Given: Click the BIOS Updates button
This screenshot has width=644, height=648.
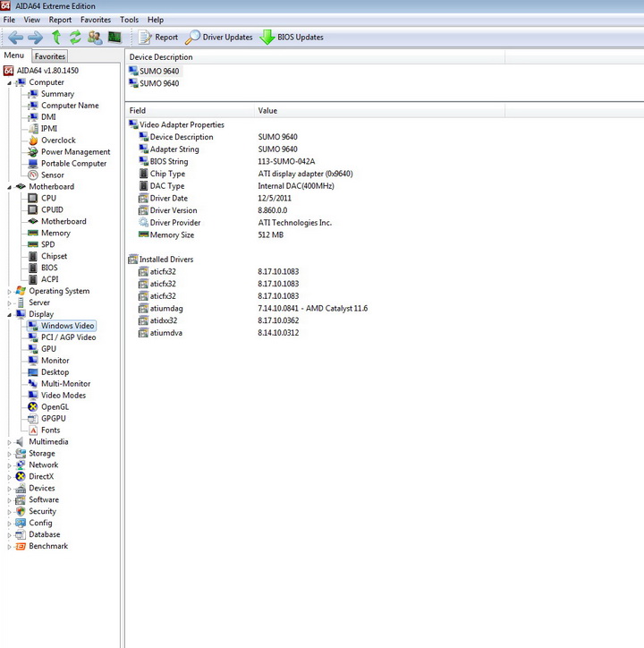Looking at the screenshot, I should click(x=292, y=38).
